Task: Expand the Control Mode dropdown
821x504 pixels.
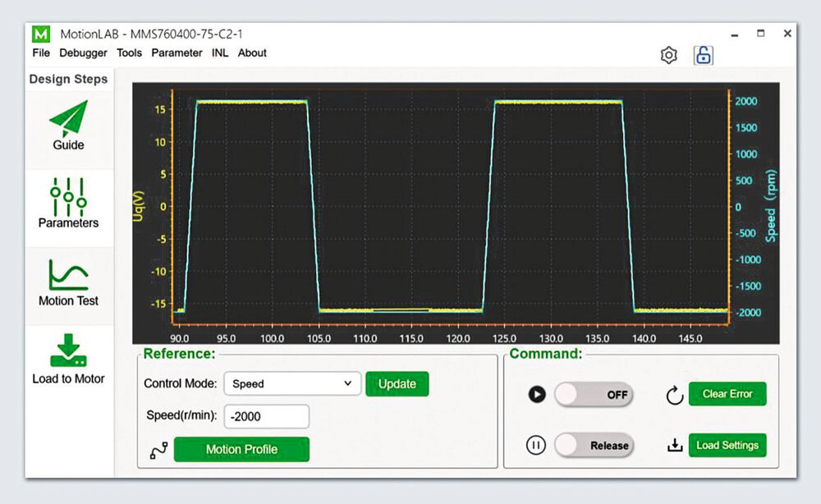Action: click(x=292, y=383)
